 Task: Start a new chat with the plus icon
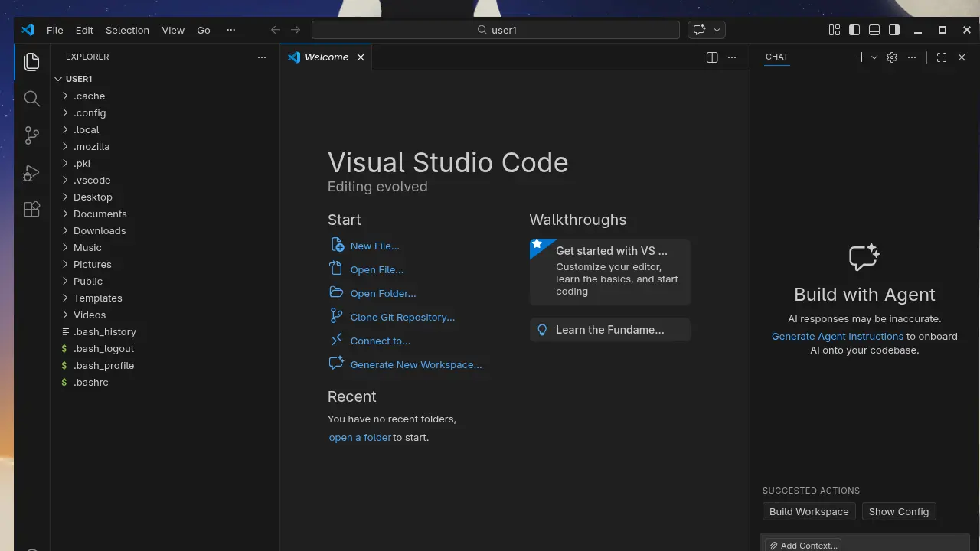(861, 57)
